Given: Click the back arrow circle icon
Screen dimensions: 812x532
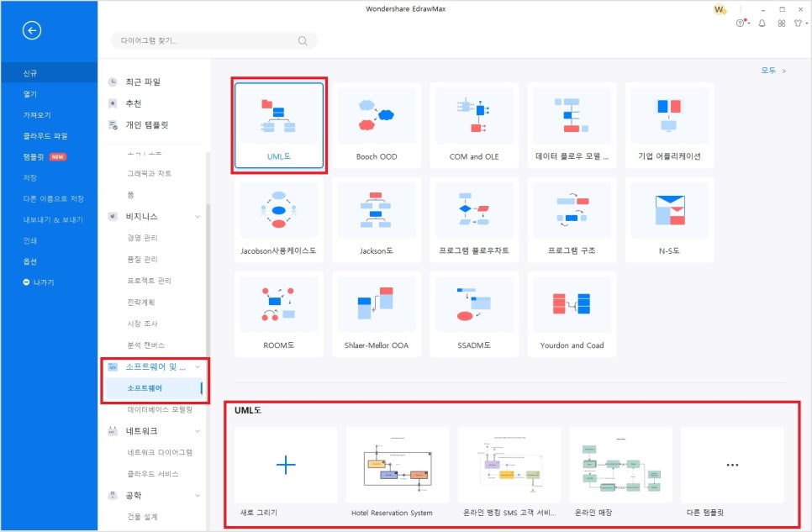Looking at the screenshot, I should click(x=32, y=30).
